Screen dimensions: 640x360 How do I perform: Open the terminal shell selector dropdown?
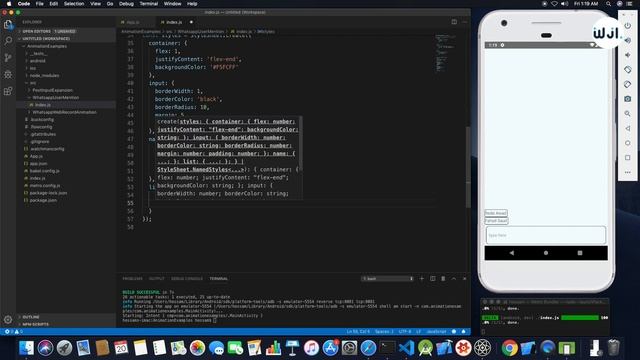387,279
